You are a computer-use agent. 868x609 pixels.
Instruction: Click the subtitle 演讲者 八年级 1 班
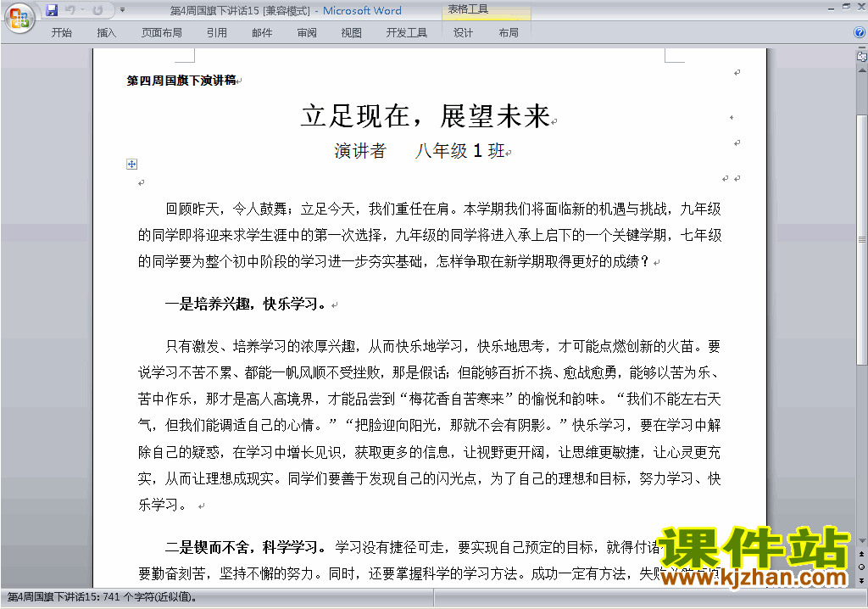420,151
